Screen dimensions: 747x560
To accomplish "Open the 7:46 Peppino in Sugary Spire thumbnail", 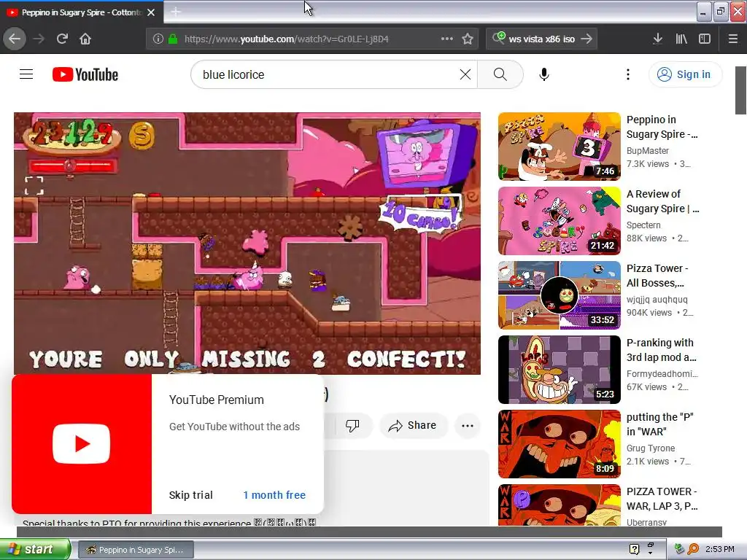I will [560, 146].
